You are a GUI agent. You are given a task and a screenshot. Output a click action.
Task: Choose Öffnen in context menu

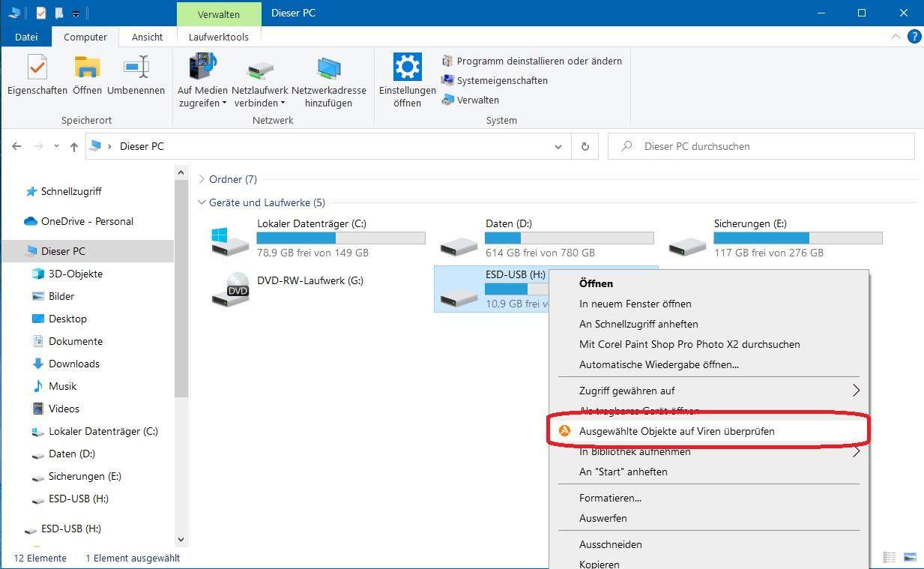point(596,283)
